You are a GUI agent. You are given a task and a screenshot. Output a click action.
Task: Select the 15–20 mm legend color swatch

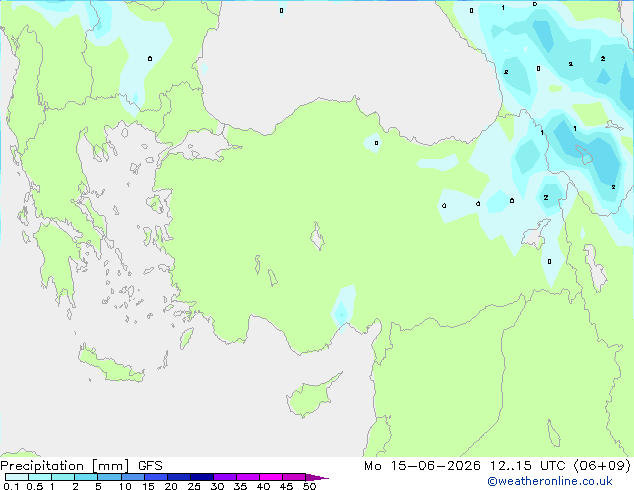[x=156, y=477]
